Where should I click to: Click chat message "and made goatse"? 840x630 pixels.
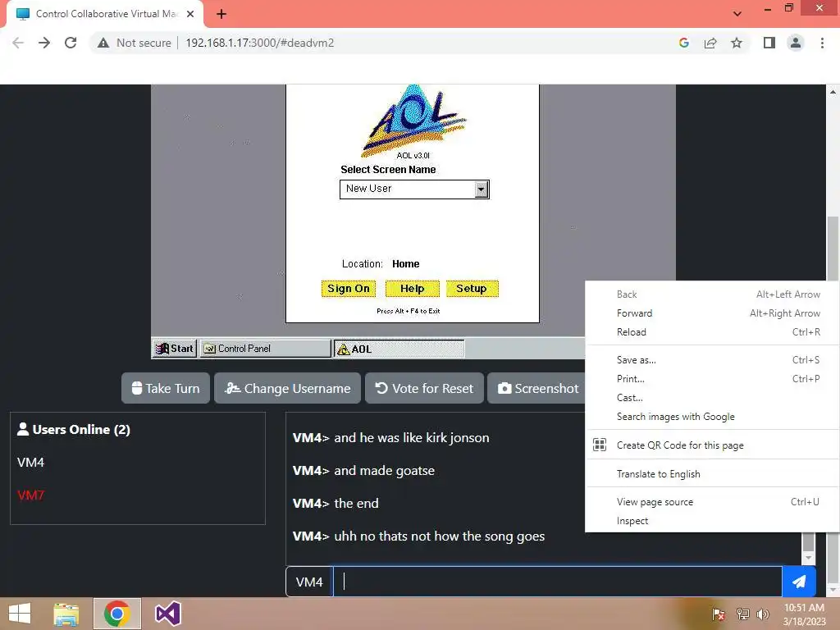pyautogui.click(x=384, y=470)
